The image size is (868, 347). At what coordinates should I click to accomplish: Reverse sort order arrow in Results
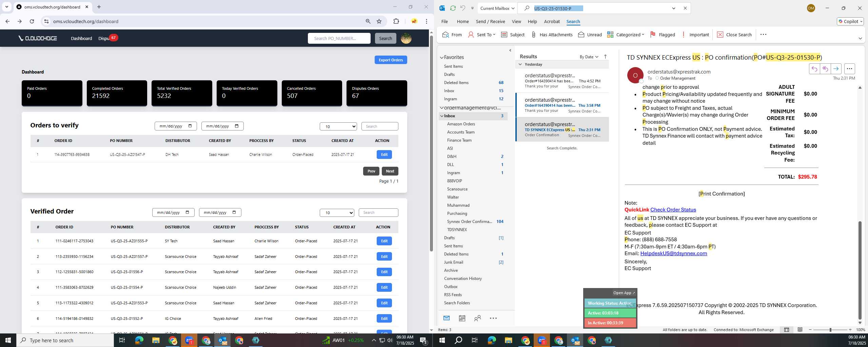[605, 57]
